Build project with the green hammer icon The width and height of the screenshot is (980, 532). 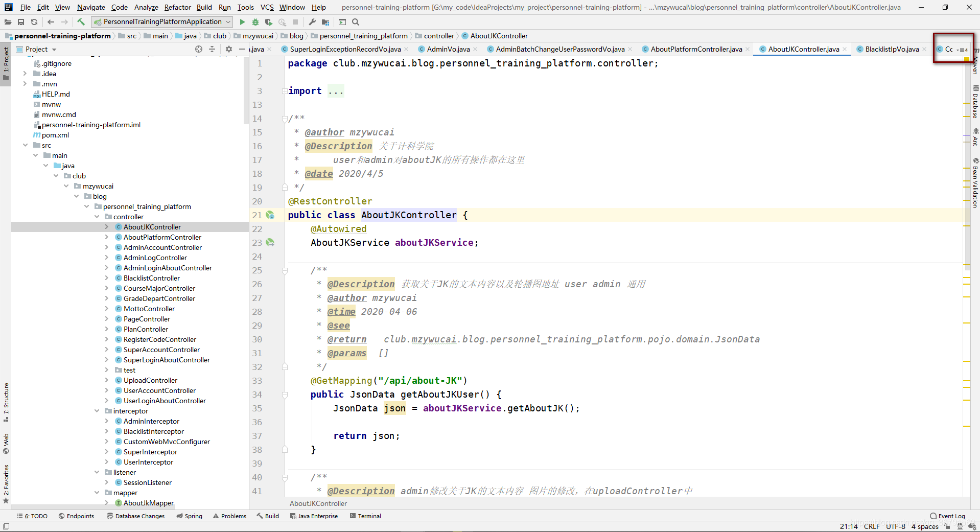coord(81,22)
